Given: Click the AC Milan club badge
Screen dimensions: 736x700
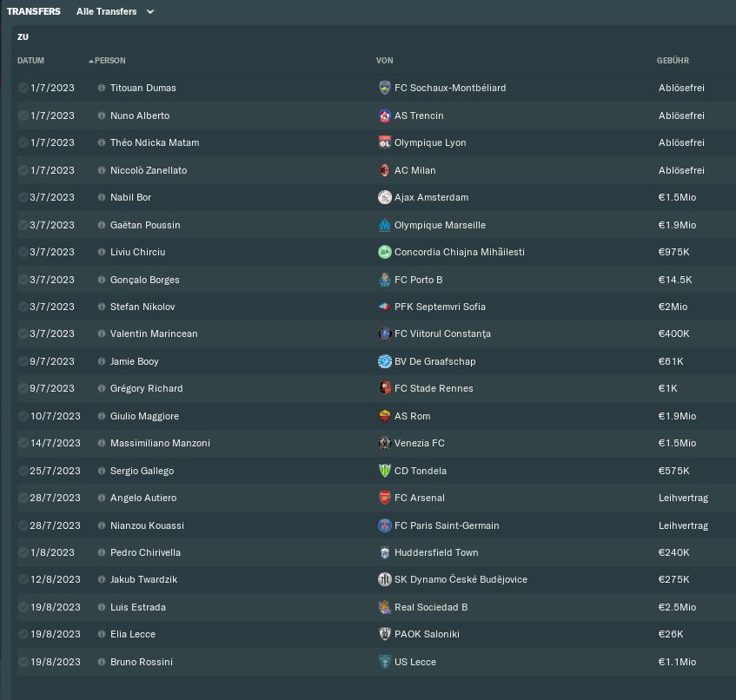Looking at the screenshot, I should [384, 170].
